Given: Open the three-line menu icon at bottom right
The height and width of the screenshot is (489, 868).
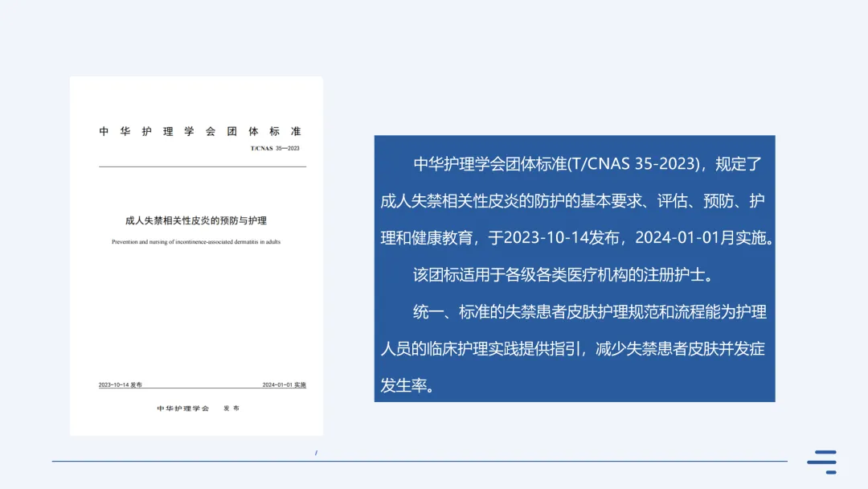Looking at the screenshot, I should [822, 462].
